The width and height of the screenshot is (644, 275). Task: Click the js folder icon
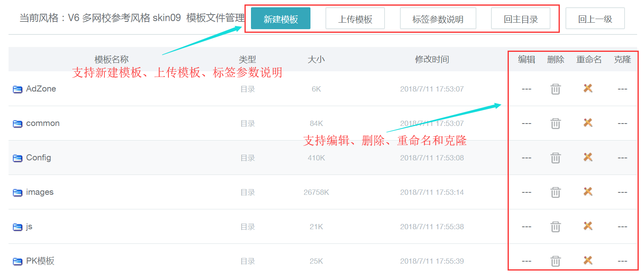[17, 227]
